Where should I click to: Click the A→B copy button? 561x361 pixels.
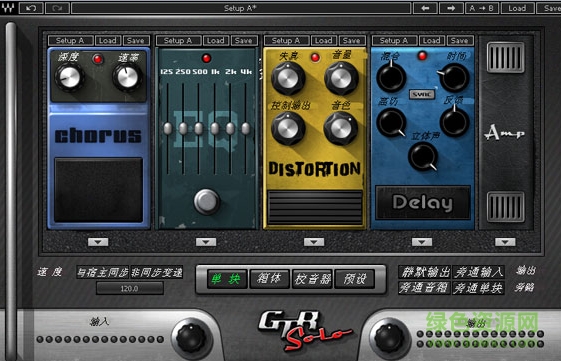(482, 8)
